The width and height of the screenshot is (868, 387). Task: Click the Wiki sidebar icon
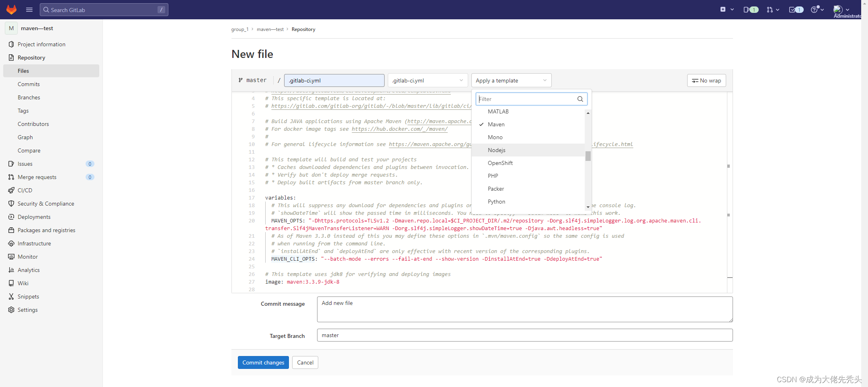11,283
